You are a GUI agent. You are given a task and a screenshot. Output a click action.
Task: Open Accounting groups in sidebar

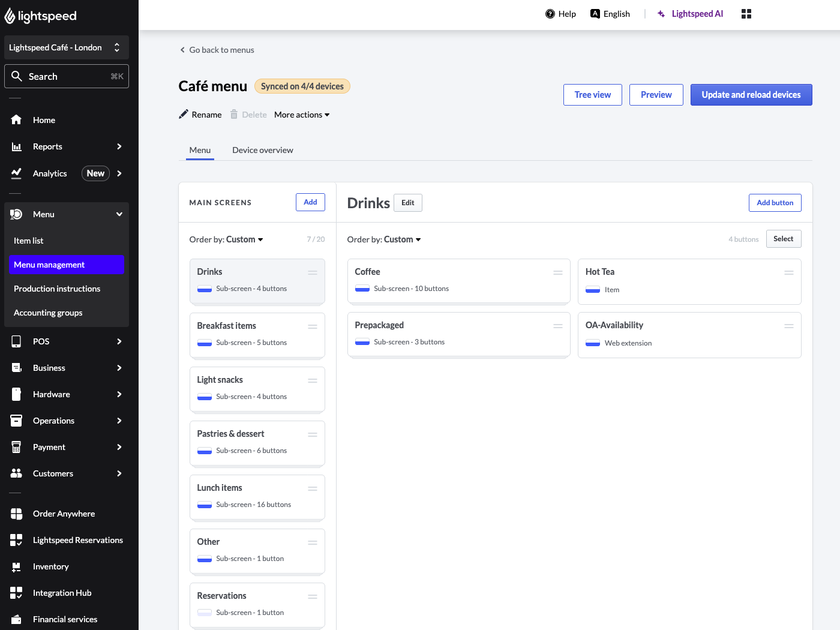(x=67, y=313)
